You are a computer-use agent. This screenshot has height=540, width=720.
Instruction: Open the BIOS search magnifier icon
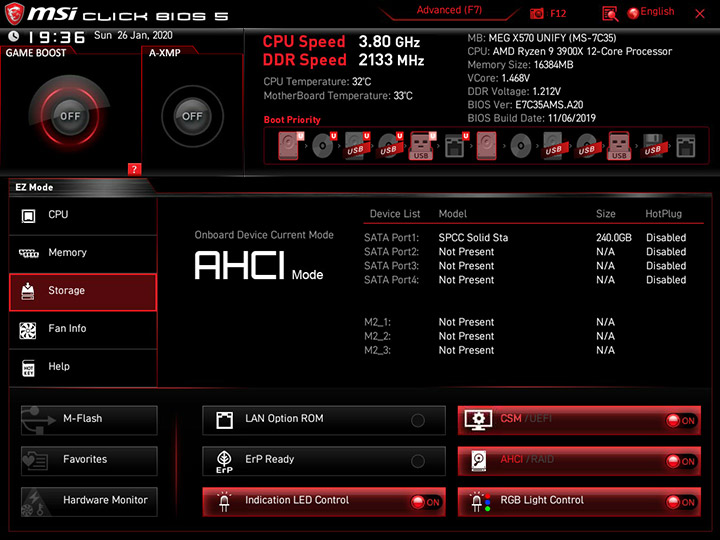pyautogui.click(x=610, y=14)
